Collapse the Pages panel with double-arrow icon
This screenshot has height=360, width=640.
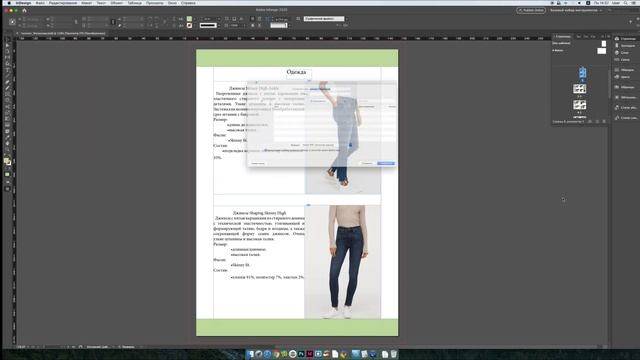pos(603,37)
